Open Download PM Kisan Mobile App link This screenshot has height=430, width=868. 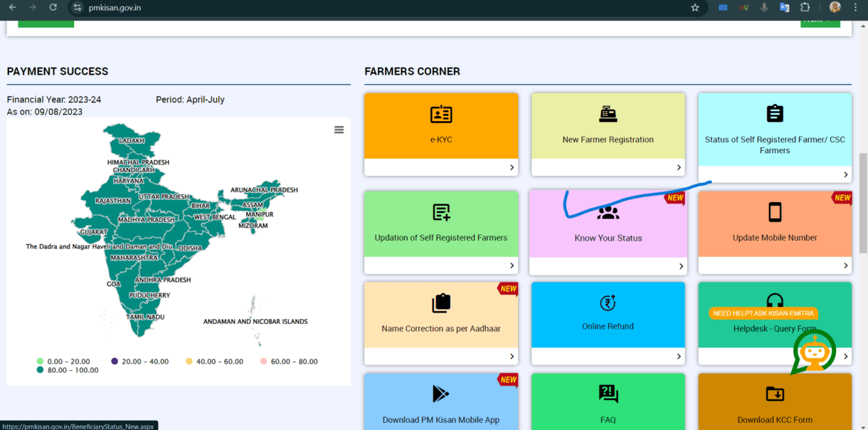coord(441,420)
